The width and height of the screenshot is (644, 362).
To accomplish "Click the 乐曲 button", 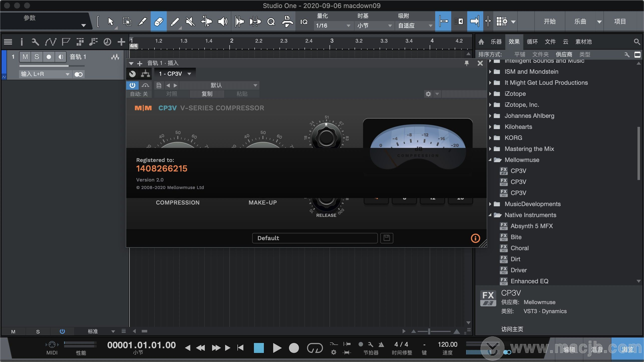I will (x=580, y=22).
